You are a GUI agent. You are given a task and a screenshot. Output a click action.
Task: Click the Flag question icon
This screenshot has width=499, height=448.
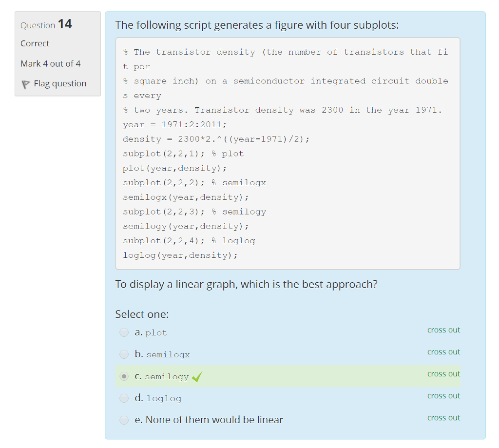point(25,83)
